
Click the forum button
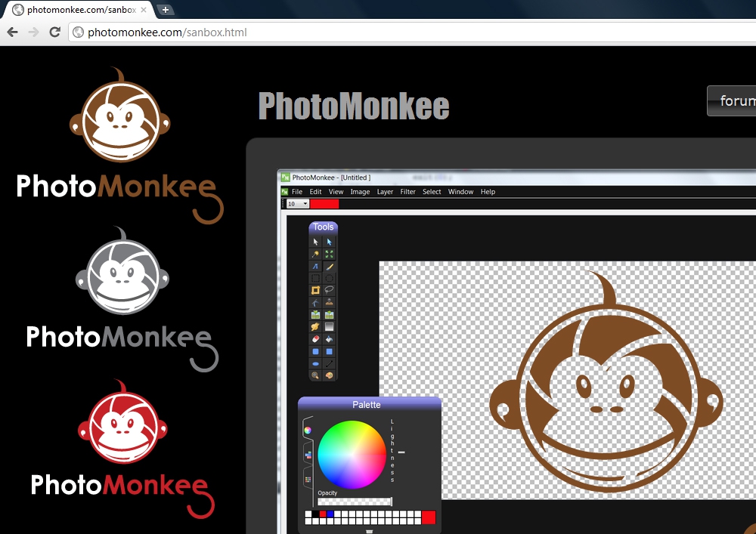pos(733,101)
